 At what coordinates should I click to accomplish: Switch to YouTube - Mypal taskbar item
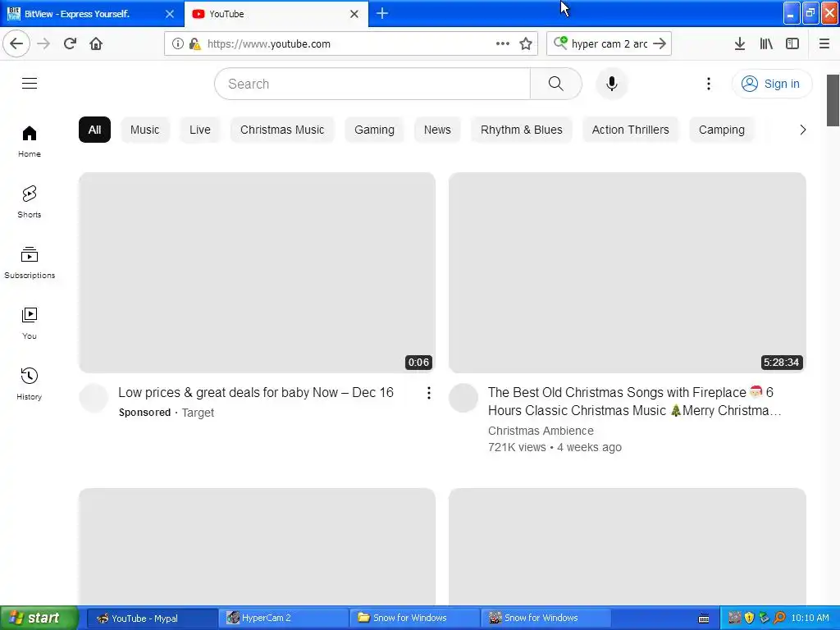click(x=152, y=618)
